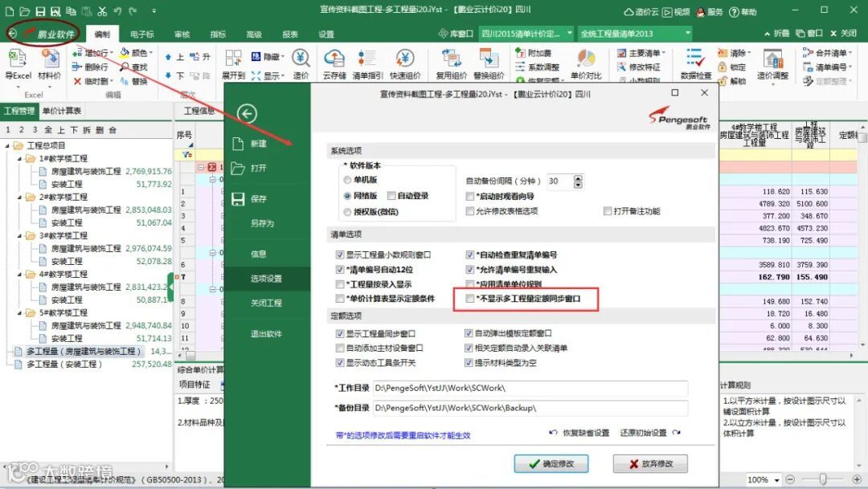The width and height of the screenshot is (868, 489).
Task: Click the zoom slider in the status bar
Action: coord(823,479)
